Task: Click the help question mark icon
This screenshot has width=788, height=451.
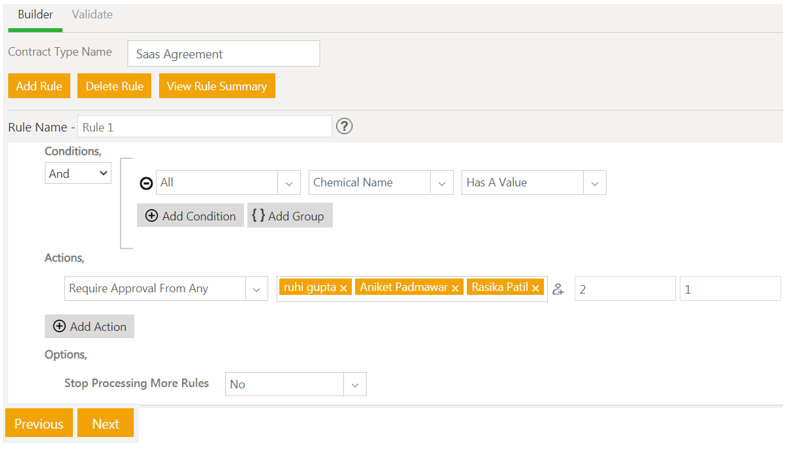Action: pyautogui.click(x=344, y=126)
